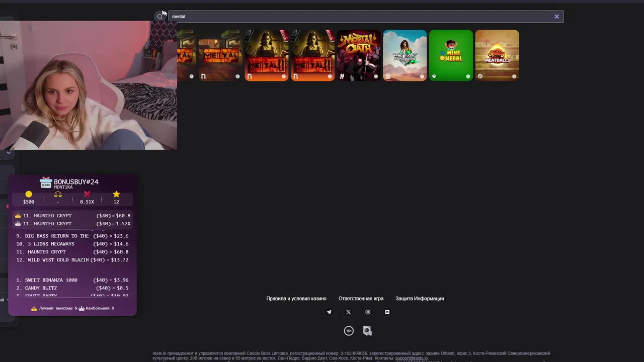The height and width of the screenshot is (362, 644).
Task: Click the search magnifier icon
Action: click(x=160, y=17)
